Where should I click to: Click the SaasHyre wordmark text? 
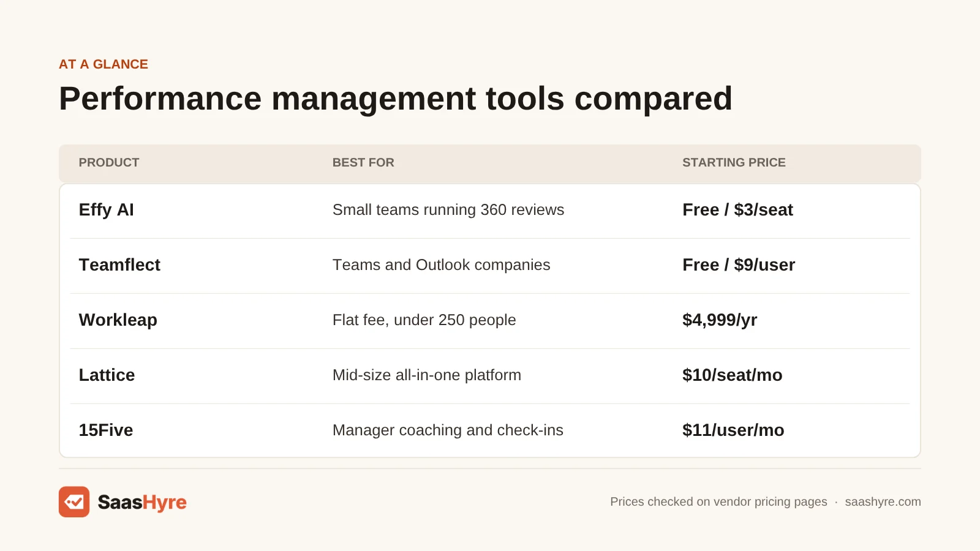[142, 503]
